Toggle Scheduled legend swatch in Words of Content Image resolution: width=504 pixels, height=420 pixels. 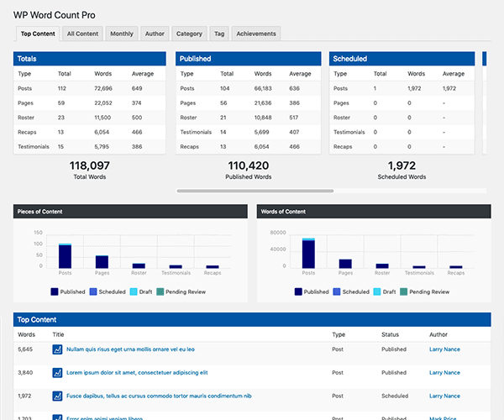coord(337,291)
